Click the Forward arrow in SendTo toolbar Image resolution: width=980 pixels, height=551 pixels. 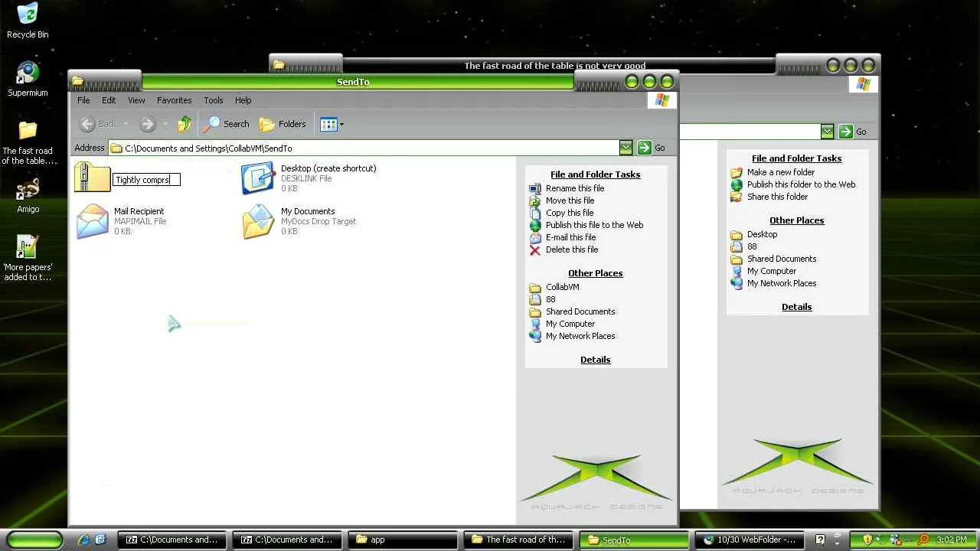coord(148,124)
